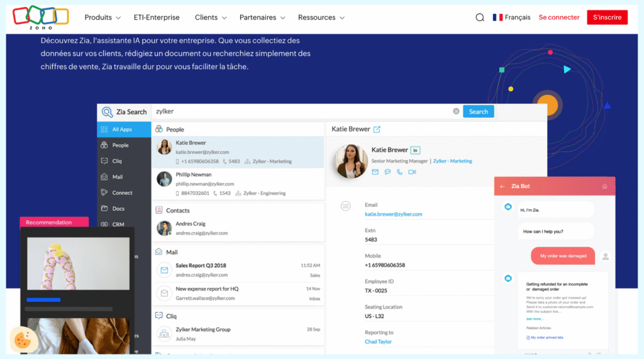The height and width of the screenshot is (359, 644).
Task: Click the cookie preferences icon
Action: (x=22, y=340)
